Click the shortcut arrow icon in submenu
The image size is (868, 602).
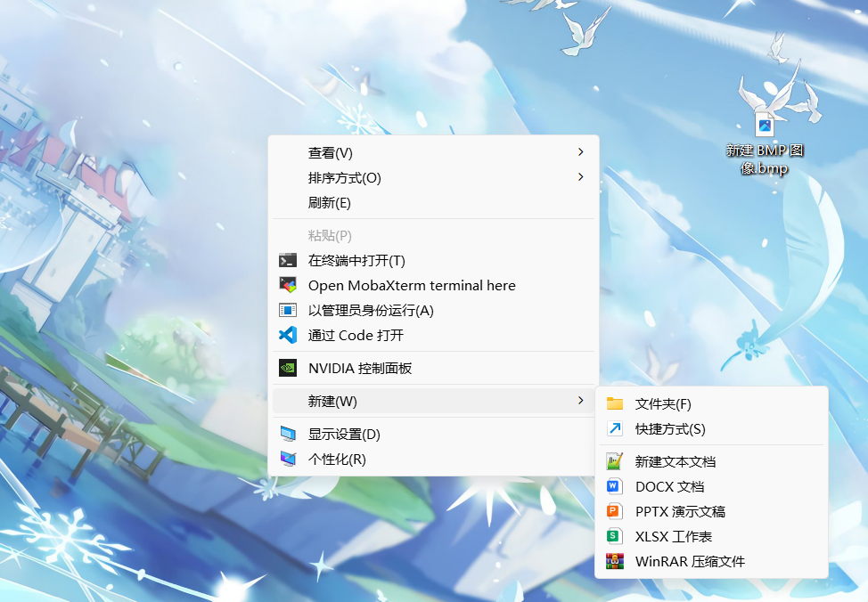click(615, 428)
